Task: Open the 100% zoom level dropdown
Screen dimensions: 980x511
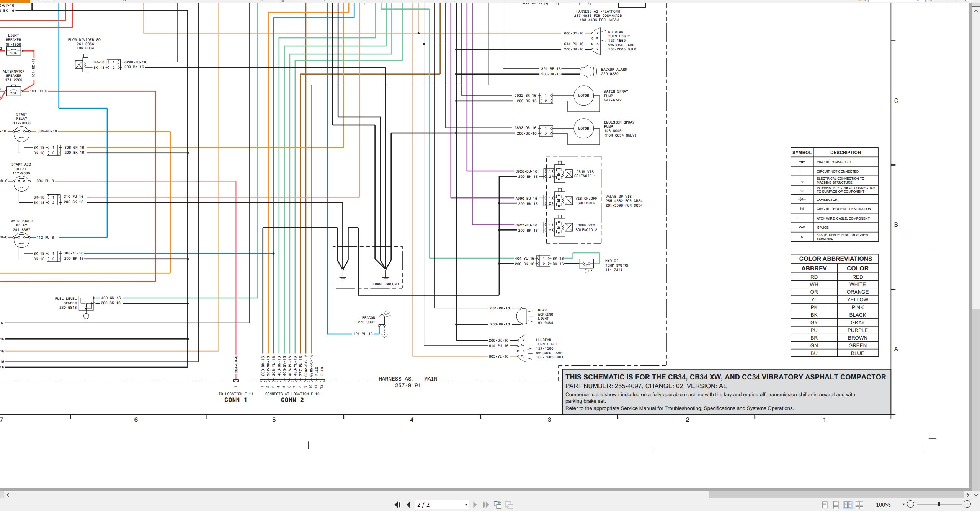Action: pos(903,504)
